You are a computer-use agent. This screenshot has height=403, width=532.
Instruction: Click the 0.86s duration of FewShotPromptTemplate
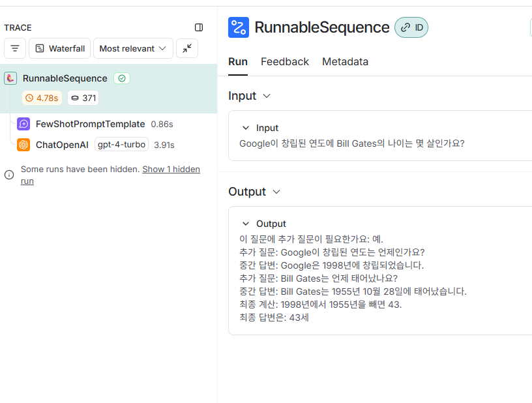click(x=162, y=125)
